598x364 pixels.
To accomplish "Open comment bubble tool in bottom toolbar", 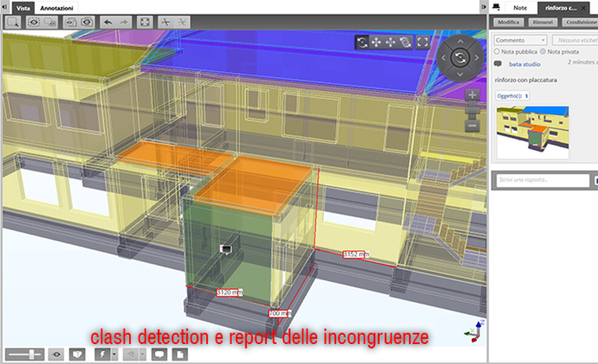I will coord(159,354).
